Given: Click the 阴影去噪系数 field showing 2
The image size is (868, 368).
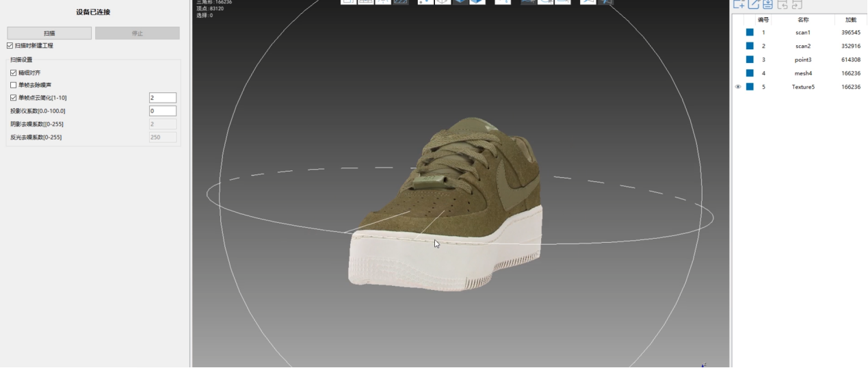Looking at the screenshot, I should [163, 124].
